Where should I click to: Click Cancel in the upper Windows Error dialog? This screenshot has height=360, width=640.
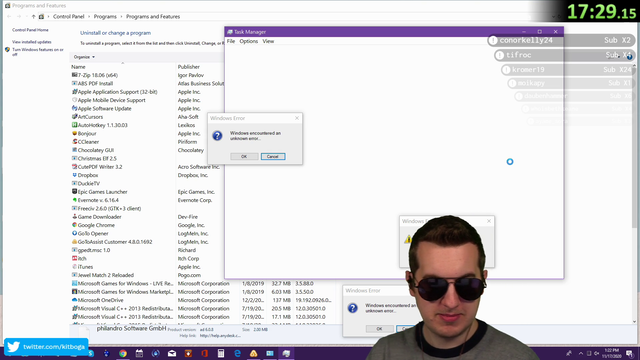pos(273,157)
